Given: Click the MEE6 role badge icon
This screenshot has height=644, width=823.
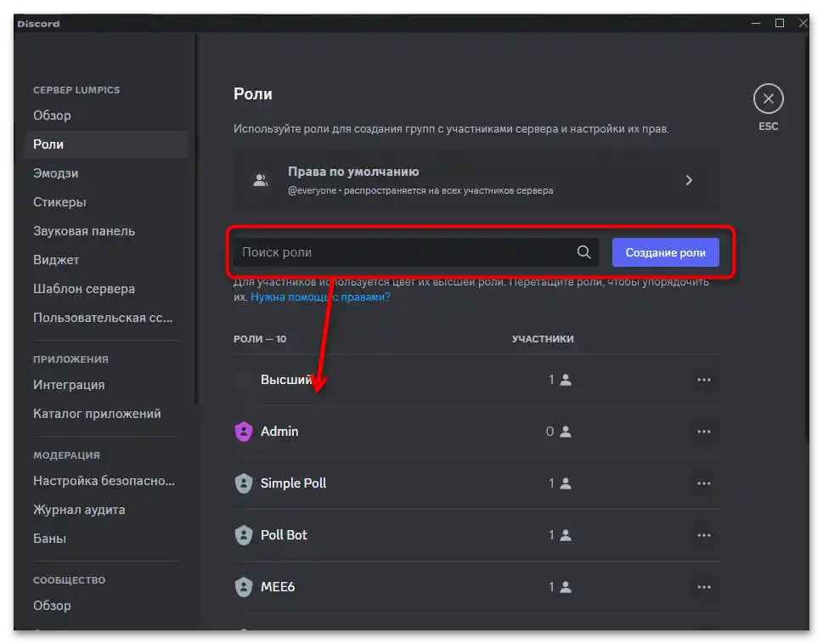Looking at the screenshot, I should click(x=243, y=587).
